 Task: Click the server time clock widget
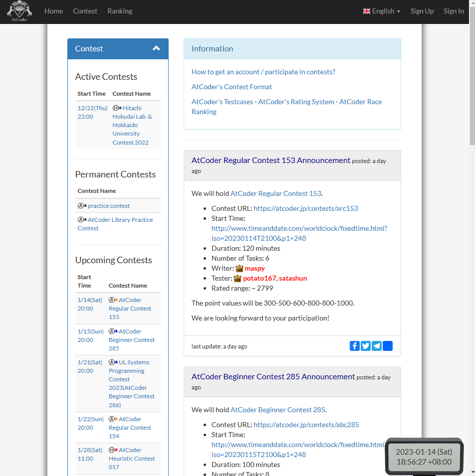tap(424, 457)
